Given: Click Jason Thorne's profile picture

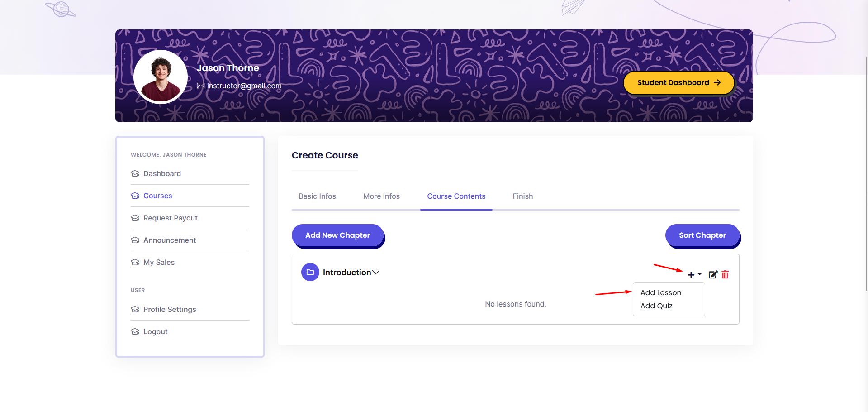Looking at the screenshot, I should tap(161, 77).
